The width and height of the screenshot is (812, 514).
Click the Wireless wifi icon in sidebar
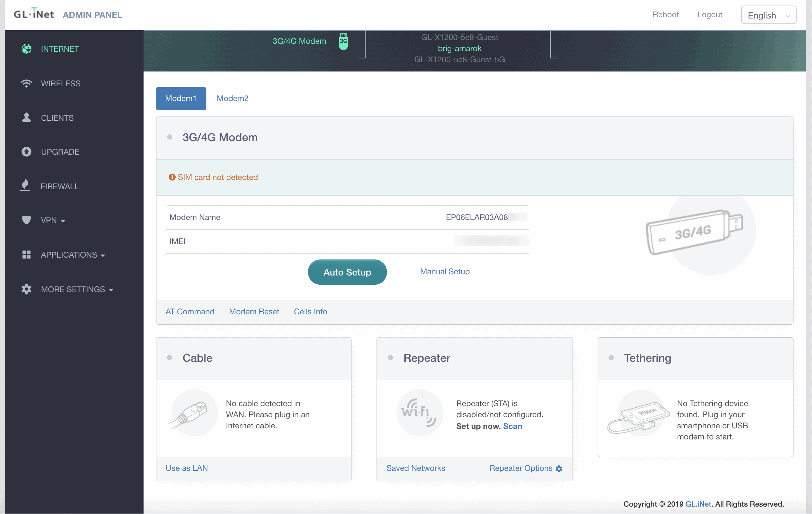26,83
